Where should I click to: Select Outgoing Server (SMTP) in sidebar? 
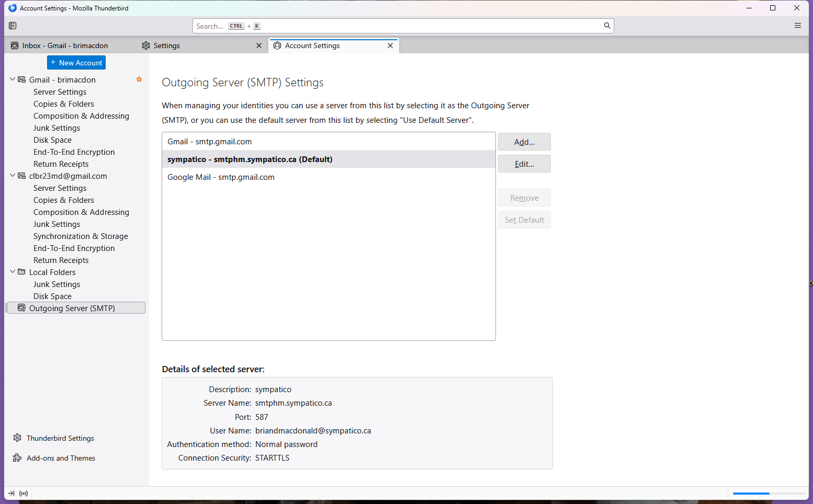76,308
